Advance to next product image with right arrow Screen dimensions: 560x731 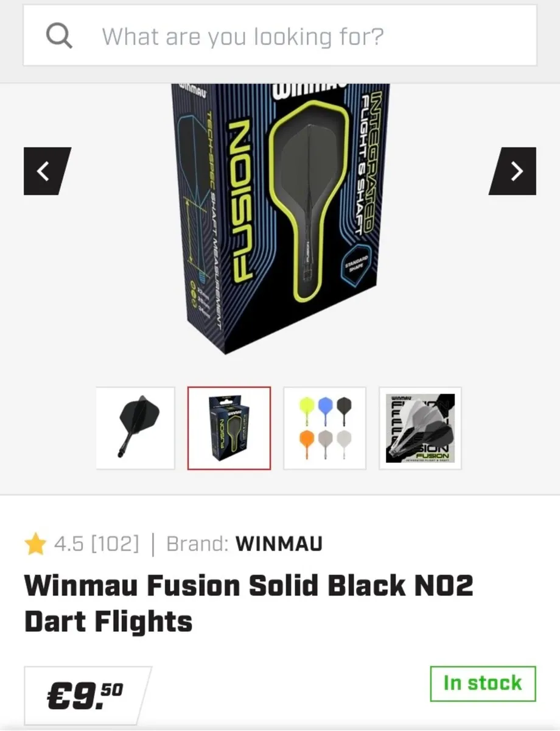click(x=513, y=171)
